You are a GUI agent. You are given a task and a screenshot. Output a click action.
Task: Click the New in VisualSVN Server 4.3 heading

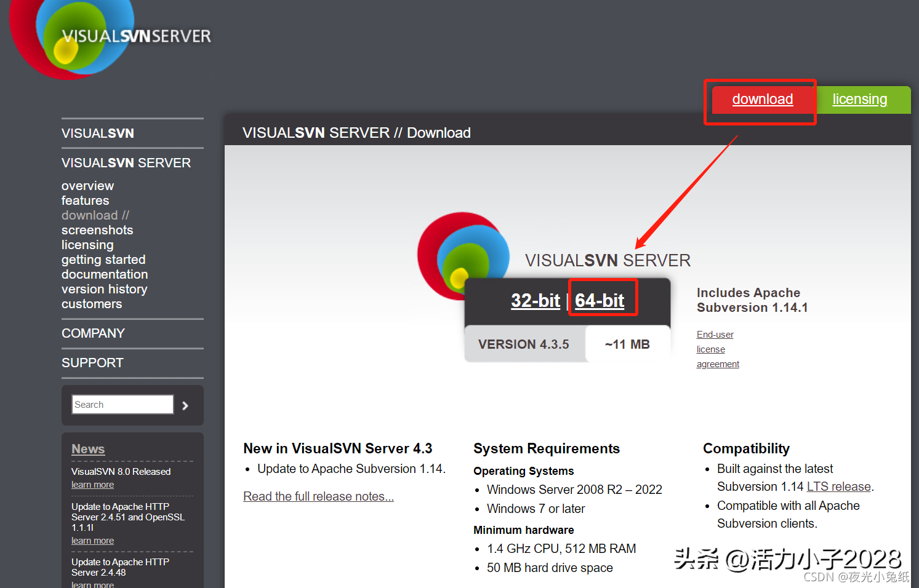(338, 448)
